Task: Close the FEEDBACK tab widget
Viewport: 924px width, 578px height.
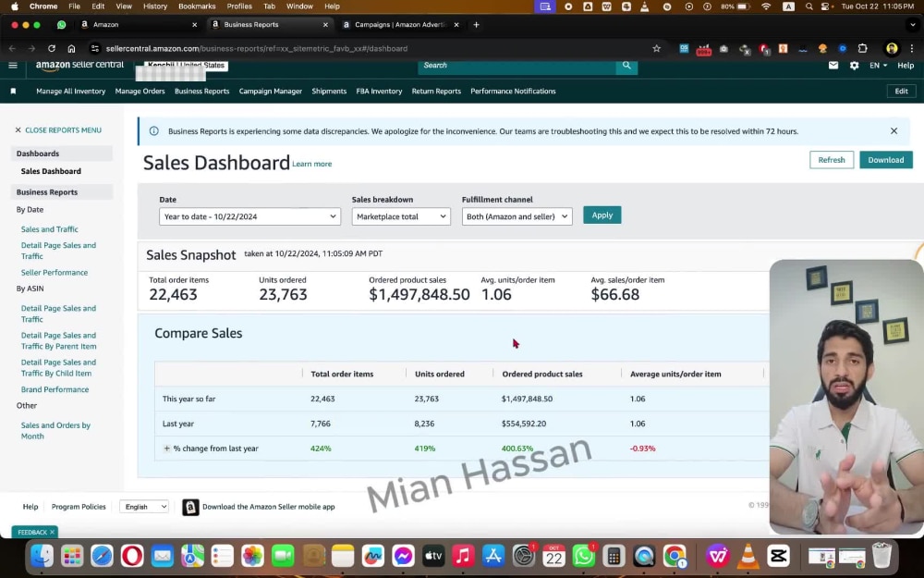Action: (x=52, y=532)
